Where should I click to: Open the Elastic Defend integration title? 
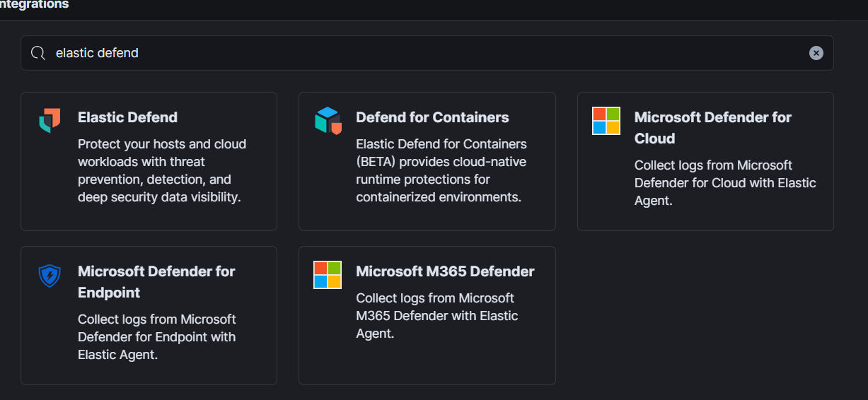[127, 117]
